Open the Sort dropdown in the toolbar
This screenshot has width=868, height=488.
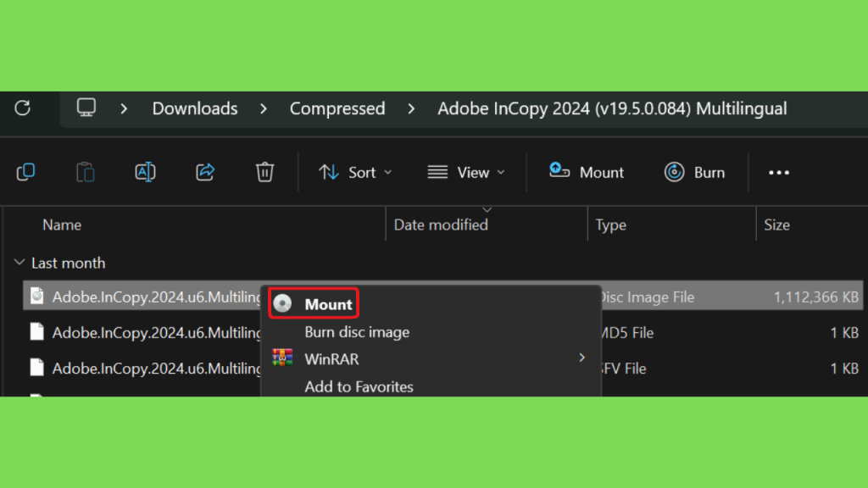[x=355, y=173]
